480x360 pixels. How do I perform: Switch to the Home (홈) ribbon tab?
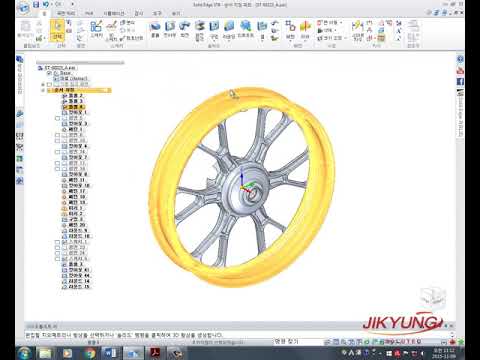pyautogui.click(x=44, y=13)
